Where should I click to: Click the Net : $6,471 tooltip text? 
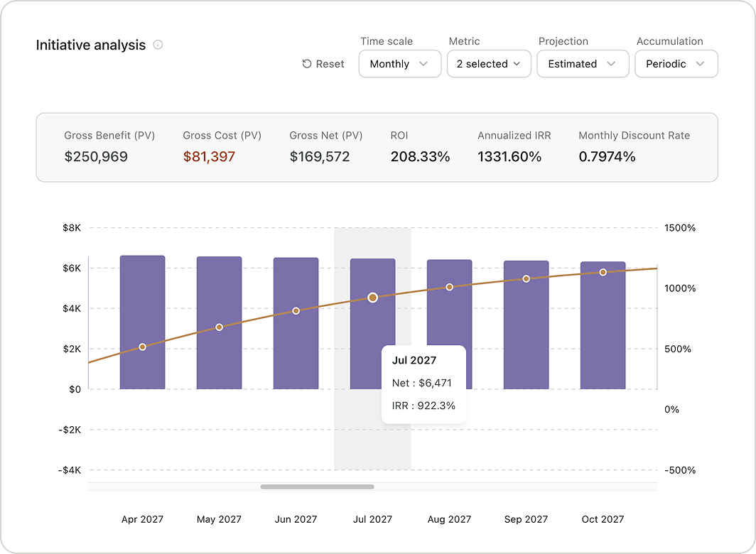click(x=422, y=383)
